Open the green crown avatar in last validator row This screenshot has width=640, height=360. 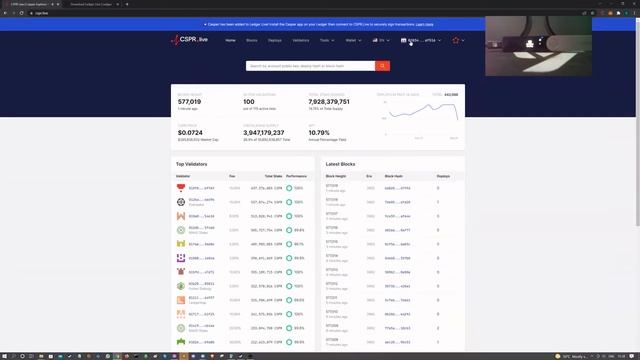pyautogui.click(x=181, y=342)
